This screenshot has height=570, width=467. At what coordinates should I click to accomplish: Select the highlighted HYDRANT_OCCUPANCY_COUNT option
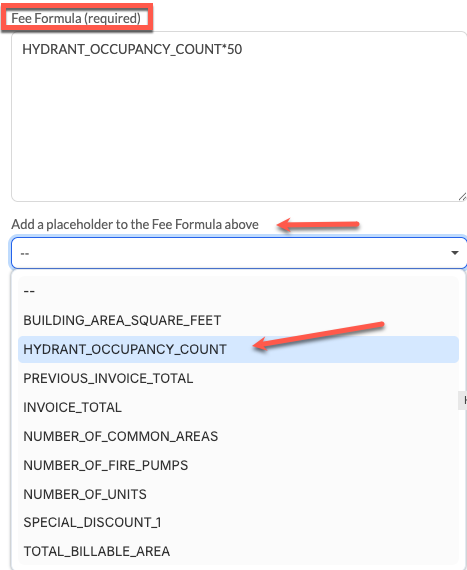tap(238, 349)
